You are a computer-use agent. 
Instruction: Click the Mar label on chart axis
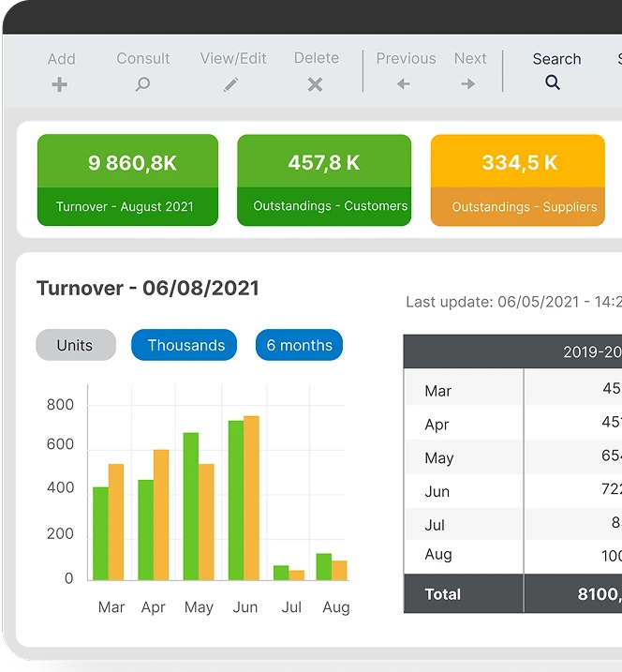(x=111, y=606)
